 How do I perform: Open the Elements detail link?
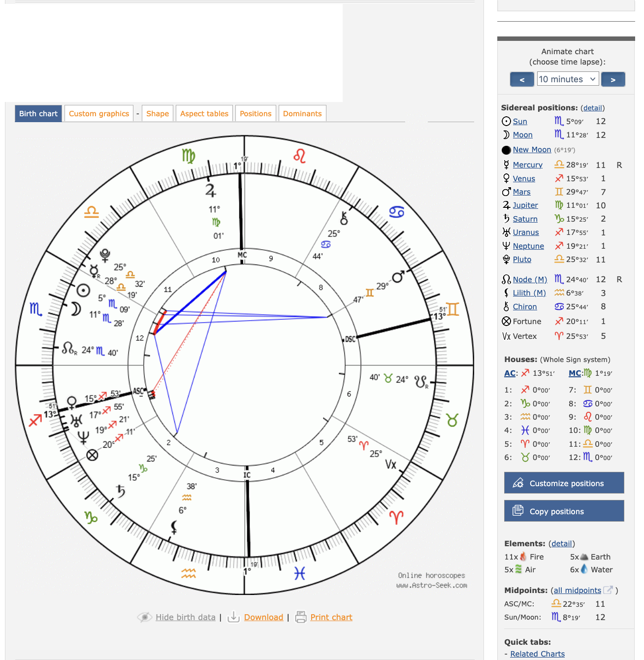click(x=561, y=543)
